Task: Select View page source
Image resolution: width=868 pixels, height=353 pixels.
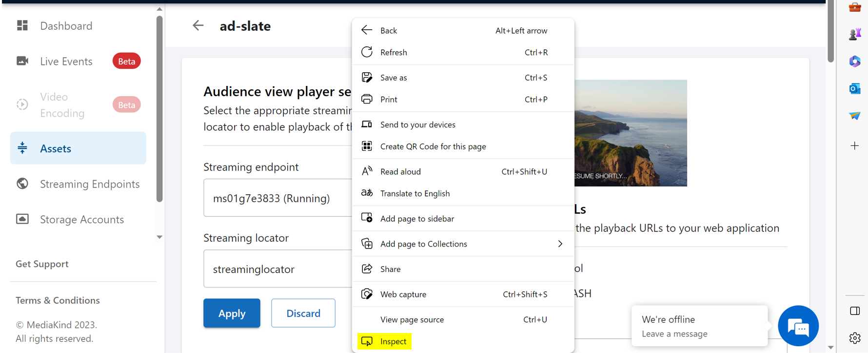Action: [x=463, y=319]
